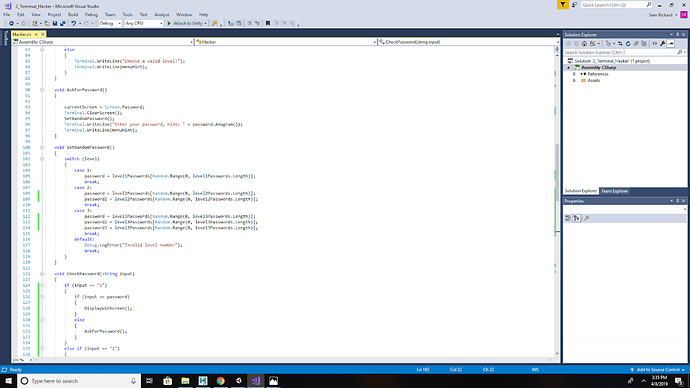Click the Categorized icon in Properties panel
The width and height of the screenshot is (690, 388).
(x=568, y=218)
